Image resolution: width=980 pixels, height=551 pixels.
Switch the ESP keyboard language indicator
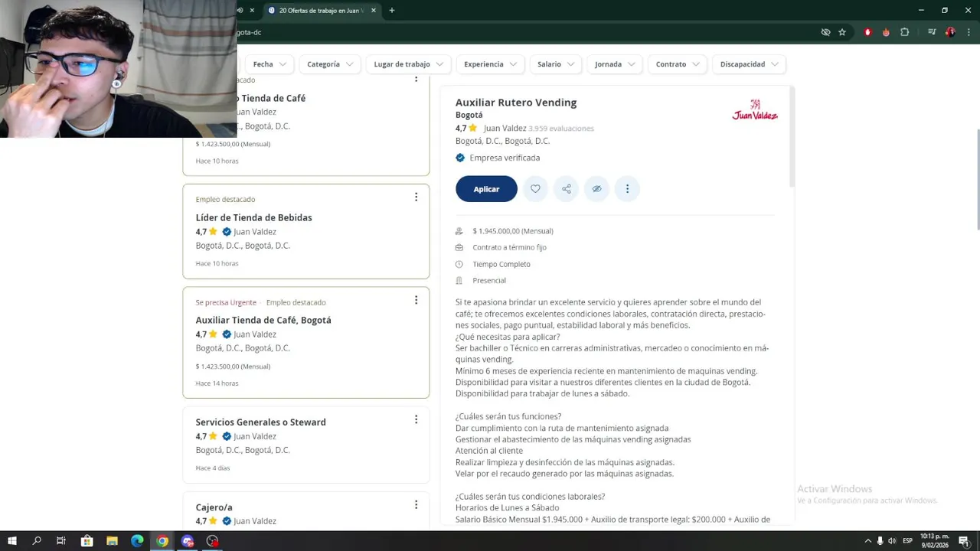[x=907, y=541]
